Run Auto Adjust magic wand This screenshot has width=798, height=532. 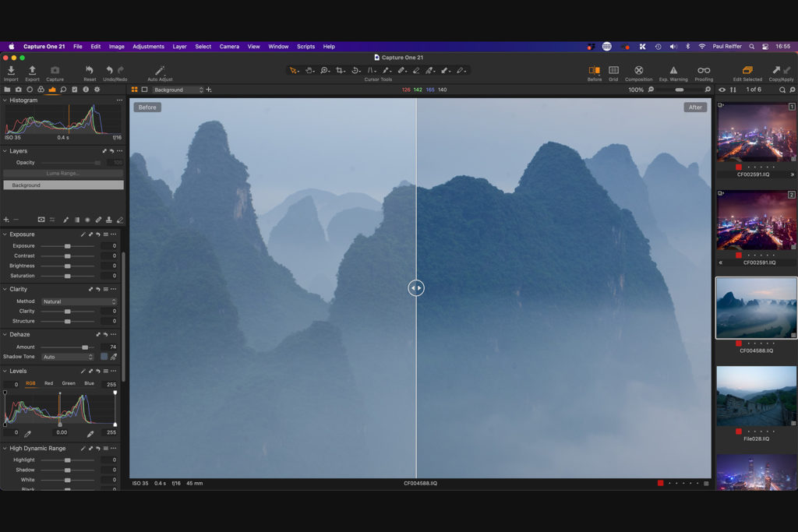pyautogui.click(x=160, y=70)
